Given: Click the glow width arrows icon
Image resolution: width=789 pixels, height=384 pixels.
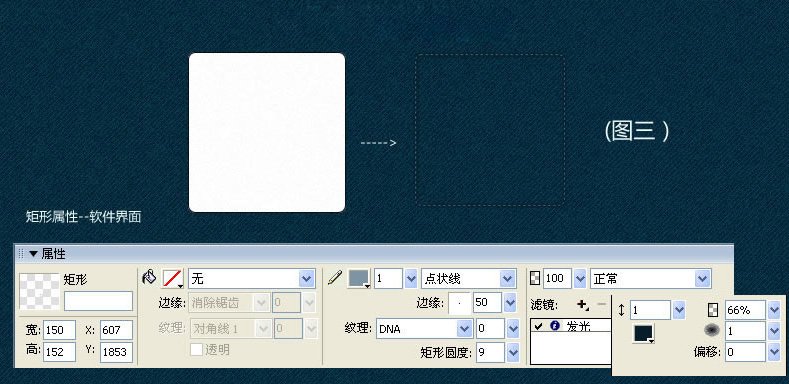Looking at the screenshot, I should tap(621, 310).
